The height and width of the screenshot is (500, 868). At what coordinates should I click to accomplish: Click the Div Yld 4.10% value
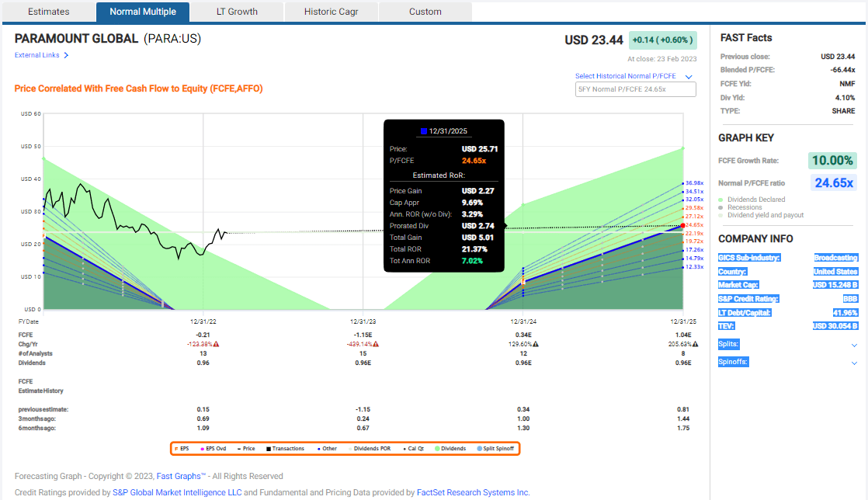[845, 98]
